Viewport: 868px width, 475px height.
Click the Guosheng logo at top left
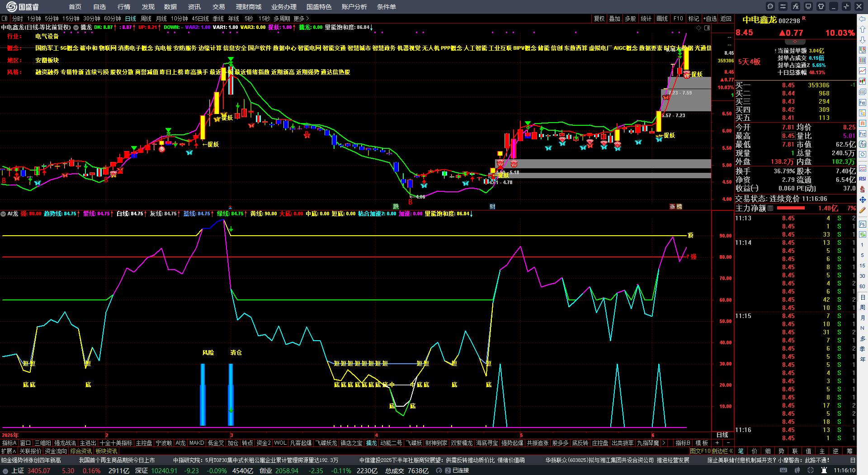click(x=23, y=7)
